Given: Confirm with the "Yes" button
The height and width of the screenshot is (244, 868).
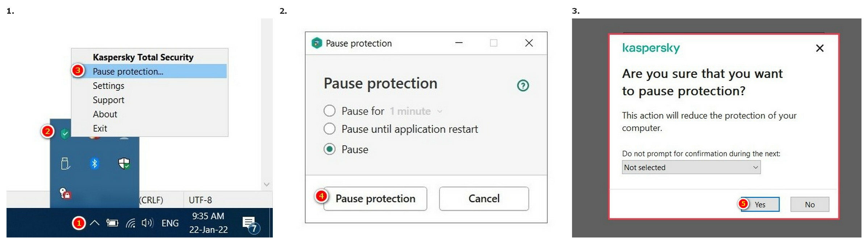Looking at the screenshot, I should (760, 205).
